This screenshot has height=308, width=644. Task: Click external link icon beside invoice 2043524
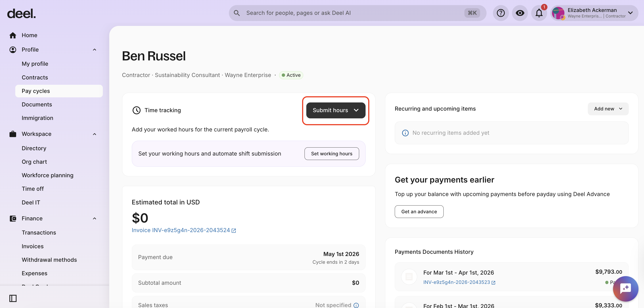click(234, 231)
